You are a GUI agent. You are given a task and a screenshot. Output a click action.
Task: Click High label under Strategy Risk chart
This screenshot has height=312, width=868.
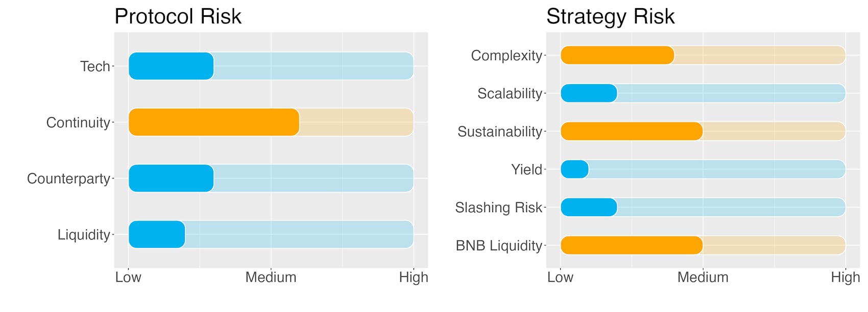(846, 277)
